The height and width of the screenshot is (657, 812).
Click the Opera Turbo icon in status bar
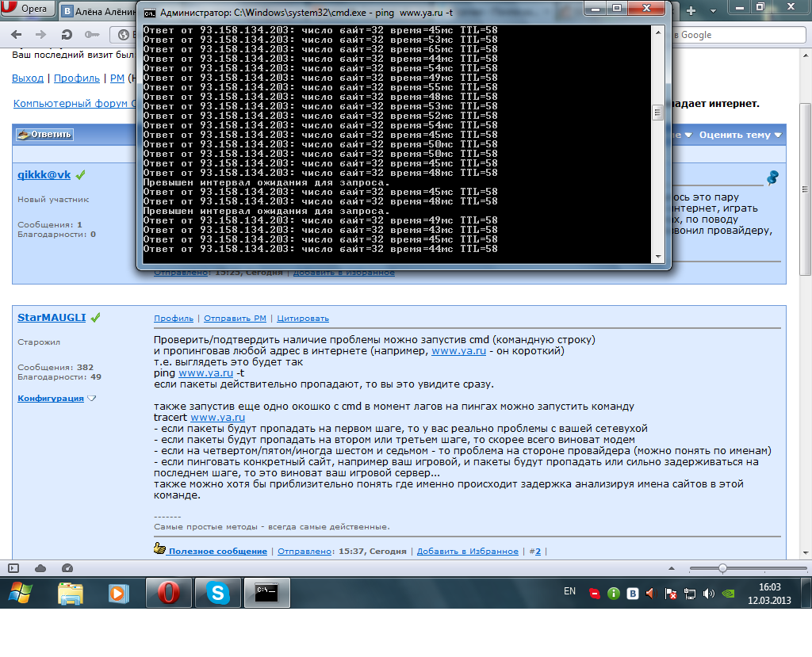(x=67, y=568)
